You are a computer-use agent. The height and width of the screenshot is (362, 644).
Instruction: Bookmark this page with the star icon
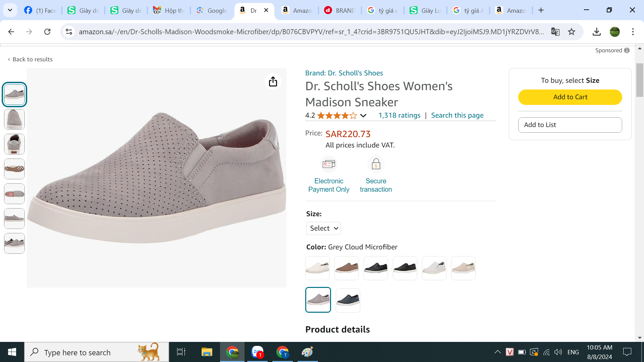click(572, 32)
